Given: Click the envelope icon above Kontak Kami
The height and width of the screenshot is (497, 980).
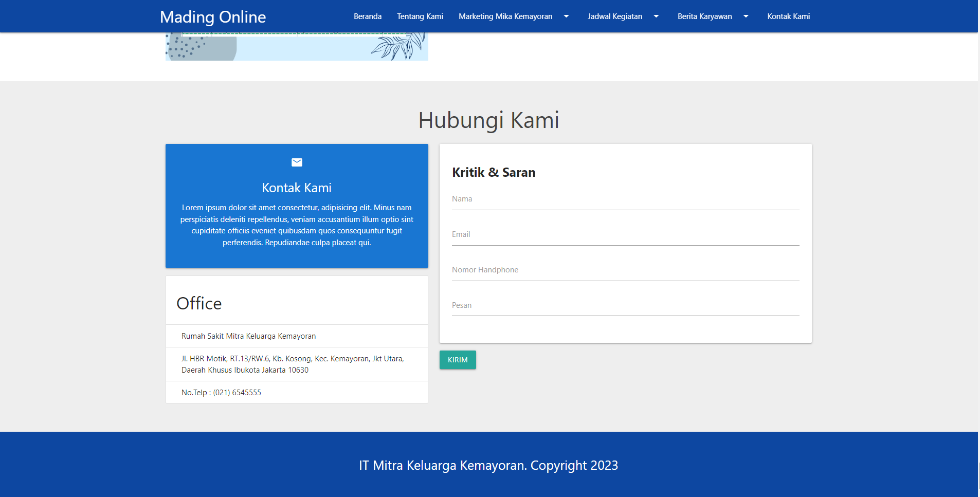Looking at the screenshot, I should pos(297,162).
